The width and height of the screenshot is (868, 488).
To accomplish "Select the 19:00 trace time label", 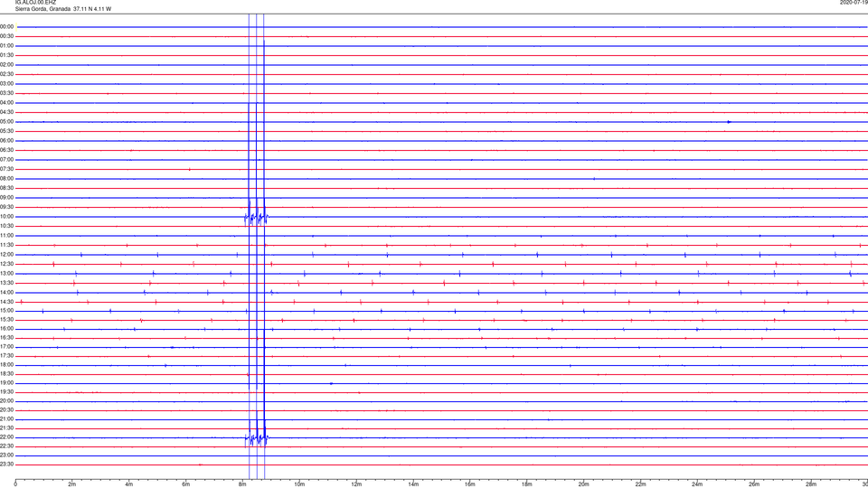I will [x=6, y=383].
